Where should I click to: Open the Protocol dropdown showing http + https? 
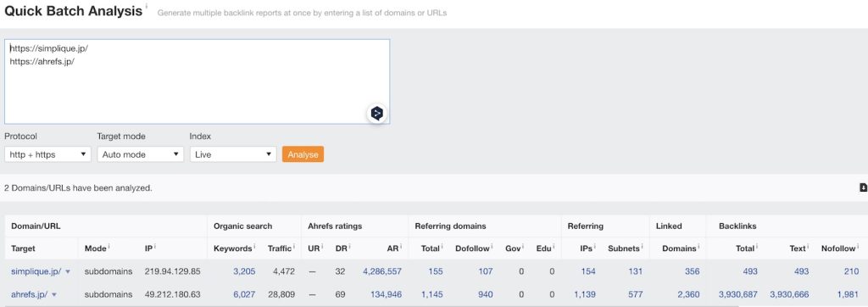click(x=47, y=154)
